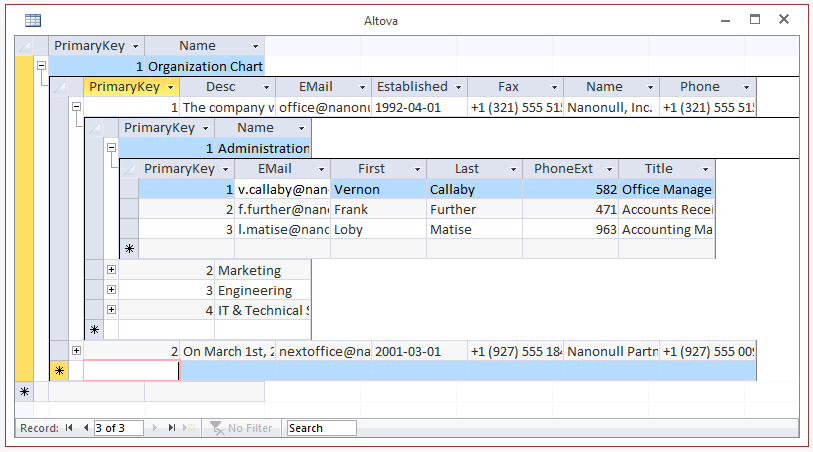Open the Title column filter dropdown

[705, 169]
